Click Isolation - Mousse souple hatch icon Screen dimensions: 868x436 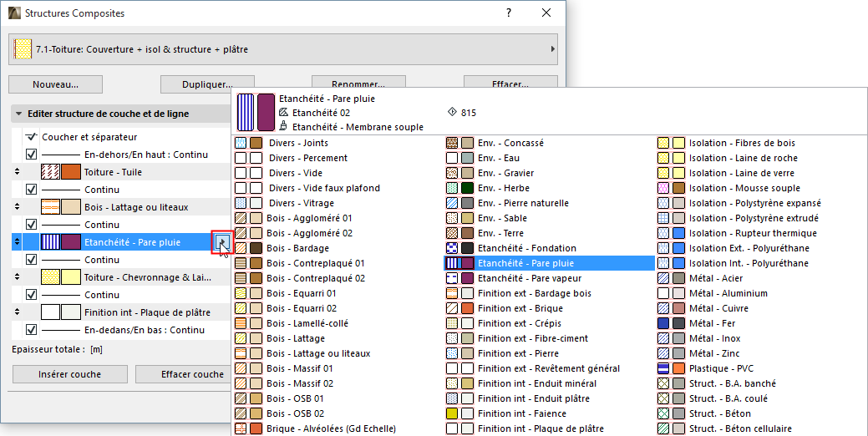[x=663, y=188]
